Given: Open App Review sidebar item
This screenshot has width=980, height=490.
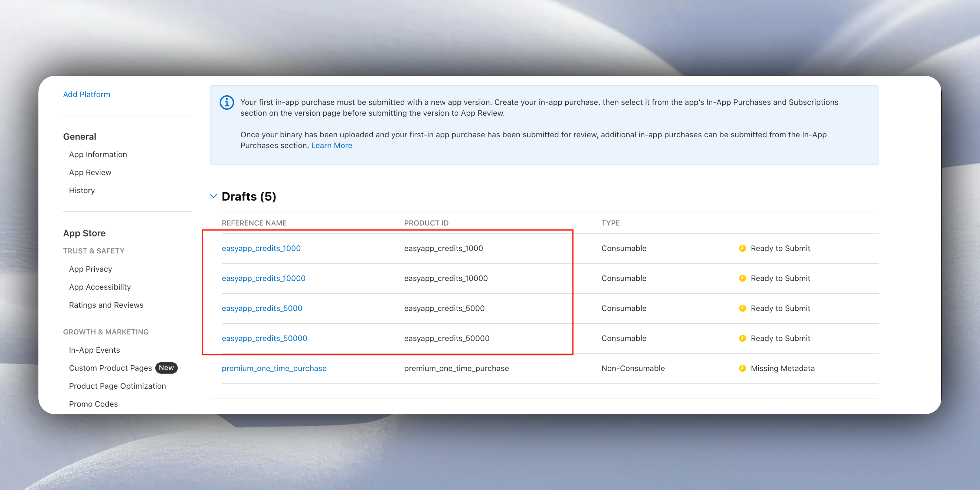Looking at the screenshot, I should [90, 172].
